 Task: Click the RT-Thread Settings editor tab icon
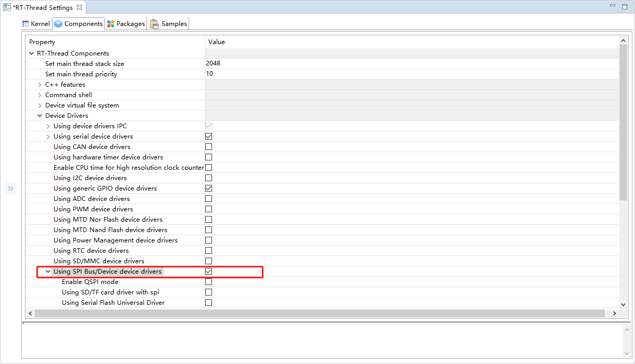(7, 8)
